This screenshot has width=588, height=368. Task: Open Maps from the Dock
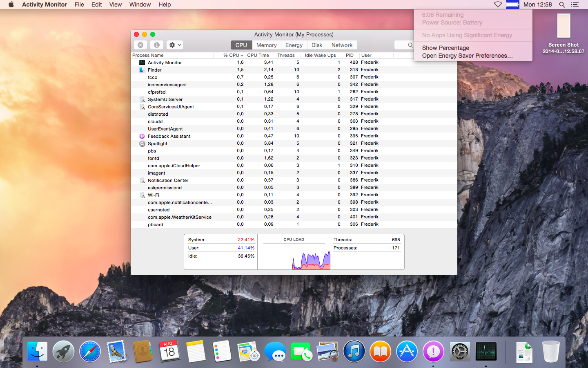[x=248, y=352]
